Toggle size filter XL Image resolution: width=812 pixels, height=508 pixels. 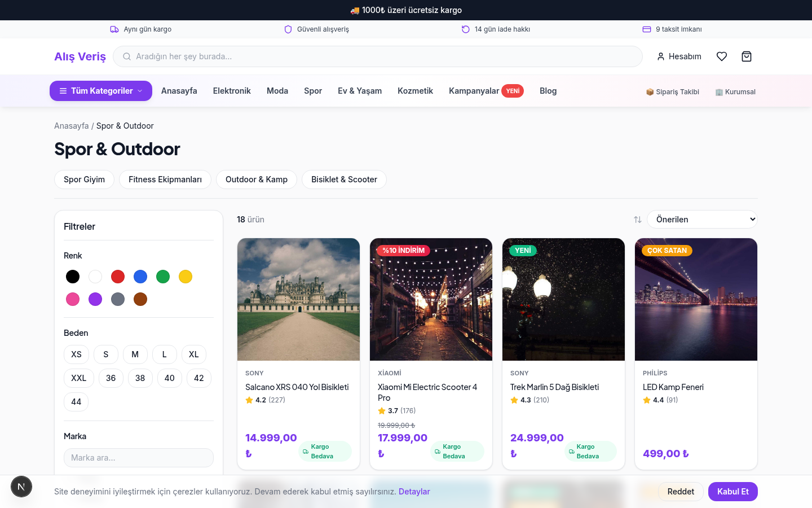coord(194,354)
